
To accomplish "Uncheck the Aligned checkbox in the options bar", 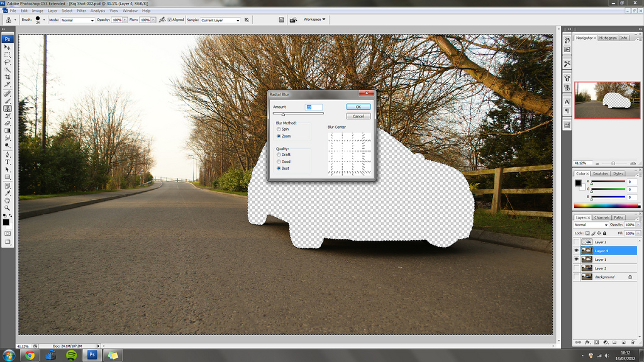I will point(169,20).
